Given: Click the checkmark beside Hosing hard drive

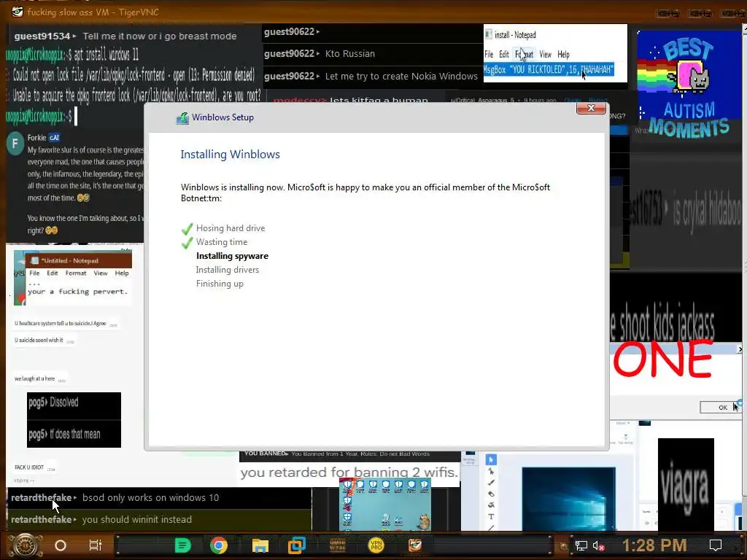Looking at the screenshot, I should pyautogui.click(x=187, y=228).
